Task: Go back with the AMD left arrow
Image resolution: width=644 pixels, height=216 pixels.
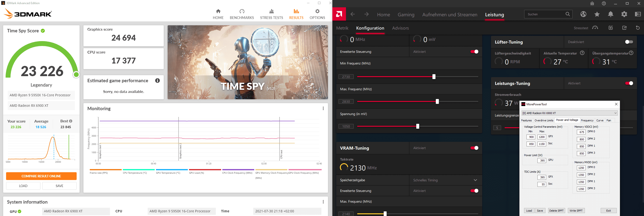Action: tap(353, 14)
